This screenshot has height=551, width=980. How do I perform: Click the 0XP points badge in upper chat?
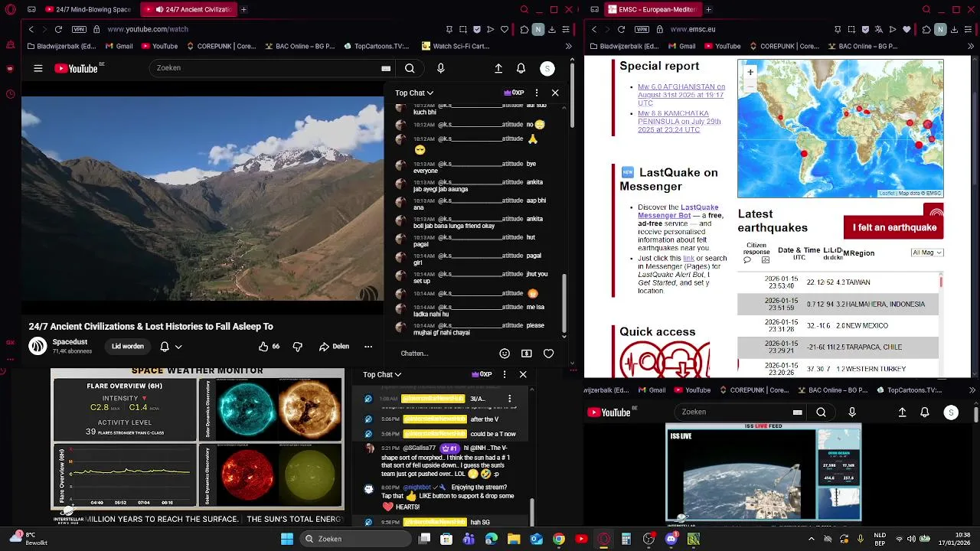[x=514, y=93]
